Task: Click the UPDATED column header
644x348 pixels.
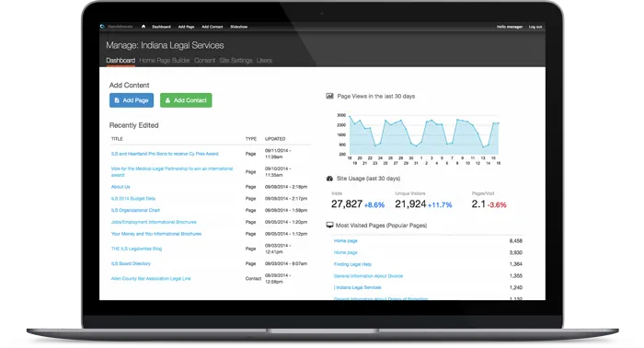Action: pyautogui.click(x=275, y=139)
